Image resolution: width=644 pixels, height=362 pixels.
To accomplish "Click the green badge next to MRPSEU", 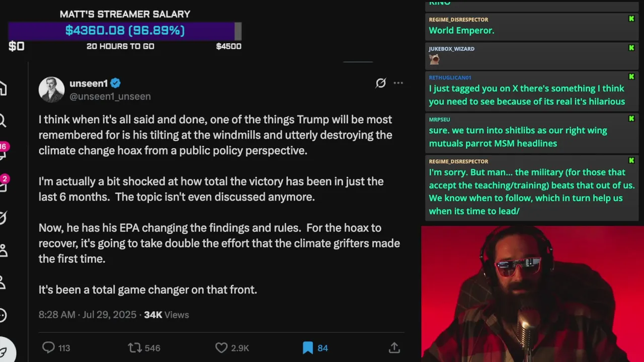I will [631, 119].
